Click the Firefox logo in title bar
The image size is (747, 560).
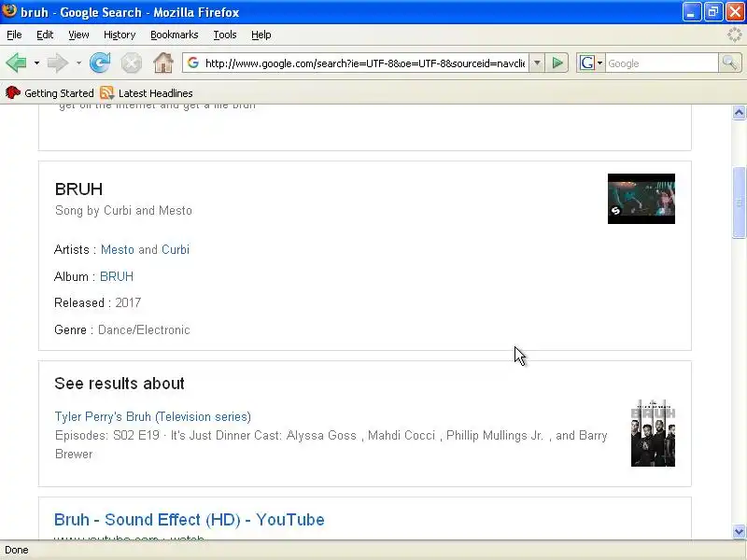point(9,11)
